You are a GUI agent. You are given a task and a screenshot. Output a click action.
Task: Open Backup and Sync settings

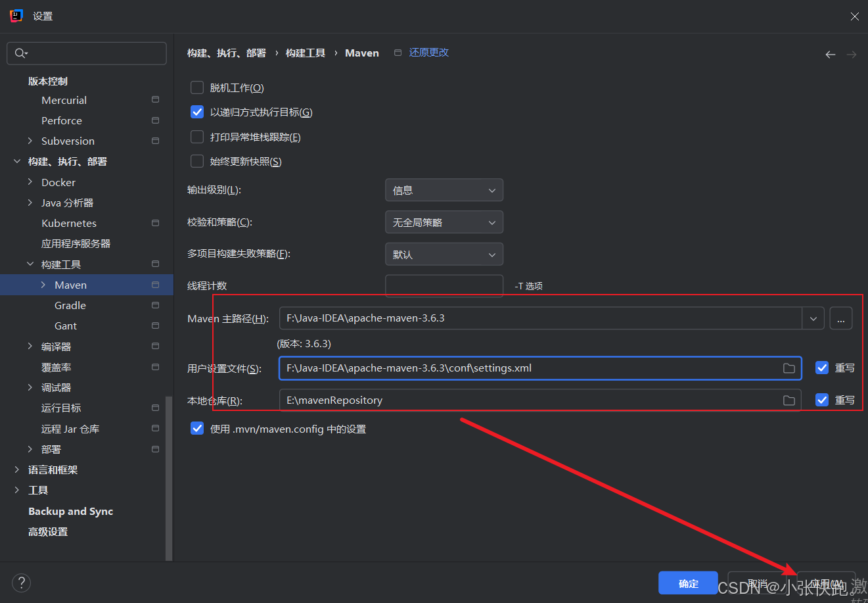[70, 511]
